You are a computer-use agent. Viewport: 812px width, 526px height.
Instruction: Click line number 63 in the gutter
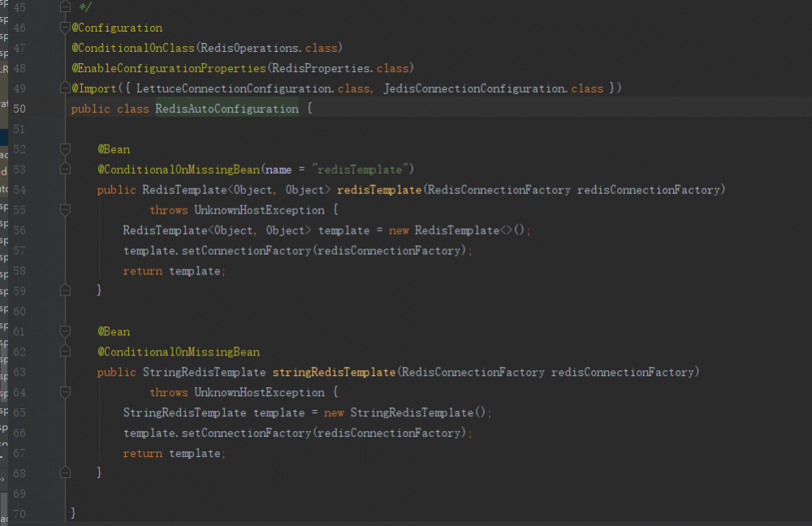coord(19,373)
